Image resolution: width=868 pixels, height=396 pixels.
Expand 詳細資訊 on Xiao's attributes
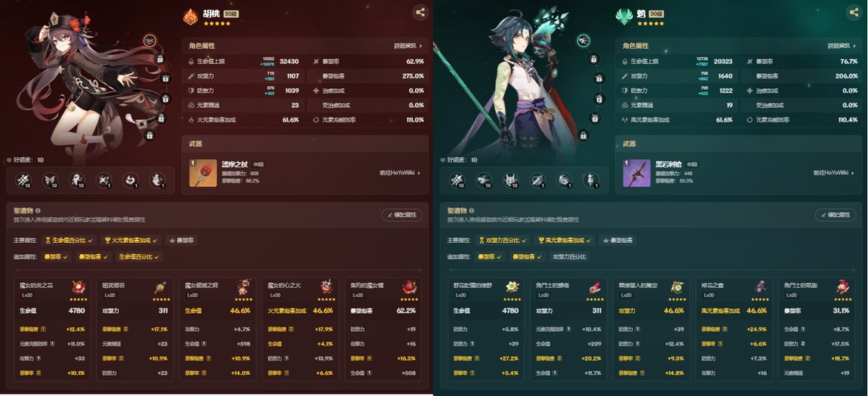(x=842, y=46)
